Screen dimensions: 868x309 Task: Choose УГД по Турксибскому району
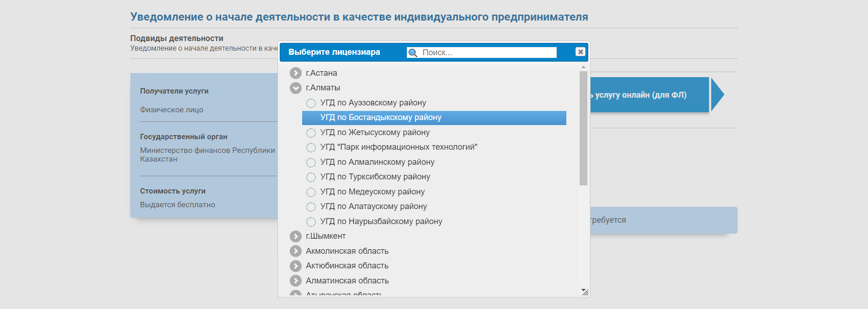tap(375, 177)
